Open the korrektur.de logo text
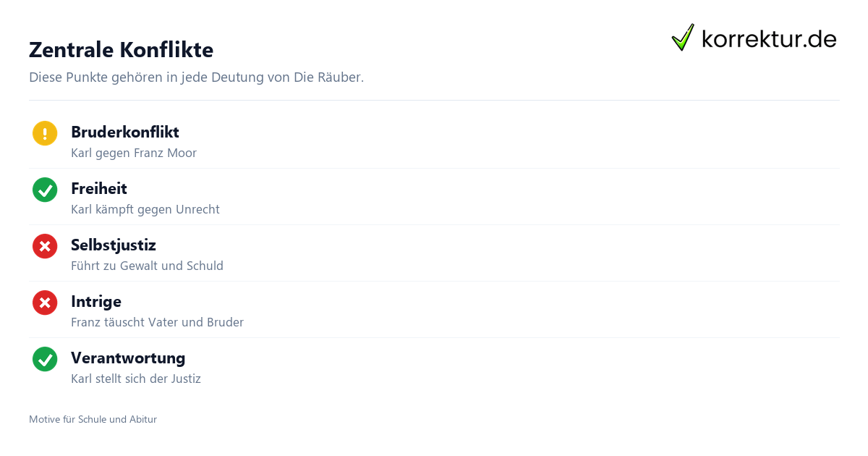The height and width of the screenshot is (456, 868). point(769,39)
